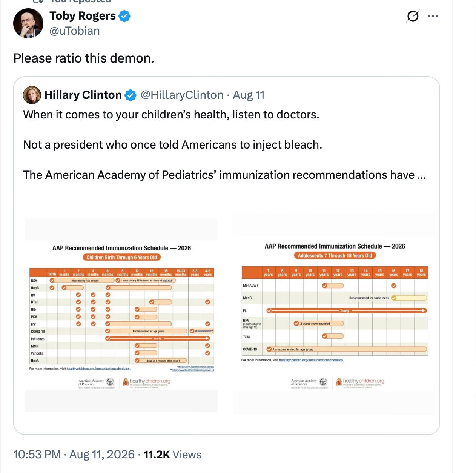Open the Adolescents 7 Through 18 schedule image
This screenshot has width=476, height=473.
[x=334, y=314]
